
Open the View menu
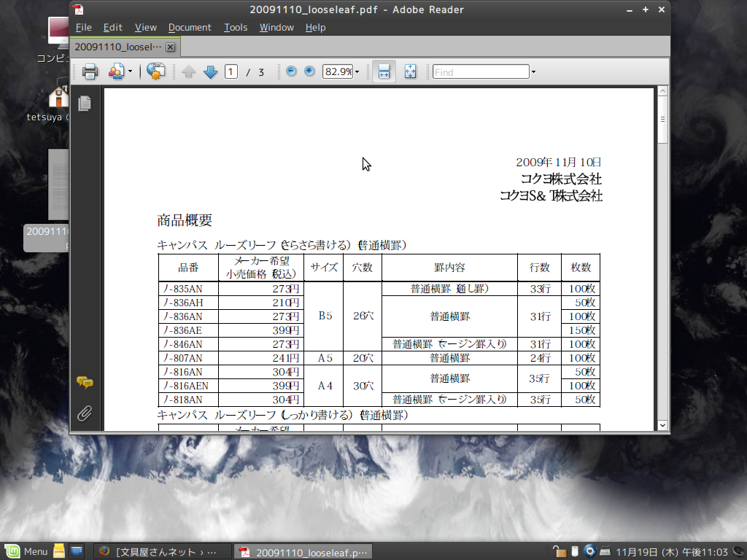[145, 28]
